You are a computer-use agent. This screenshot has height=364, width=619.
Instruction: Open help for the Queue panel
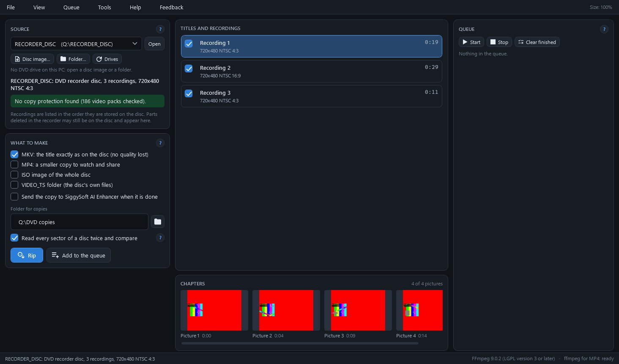click(x=604, y=29)
